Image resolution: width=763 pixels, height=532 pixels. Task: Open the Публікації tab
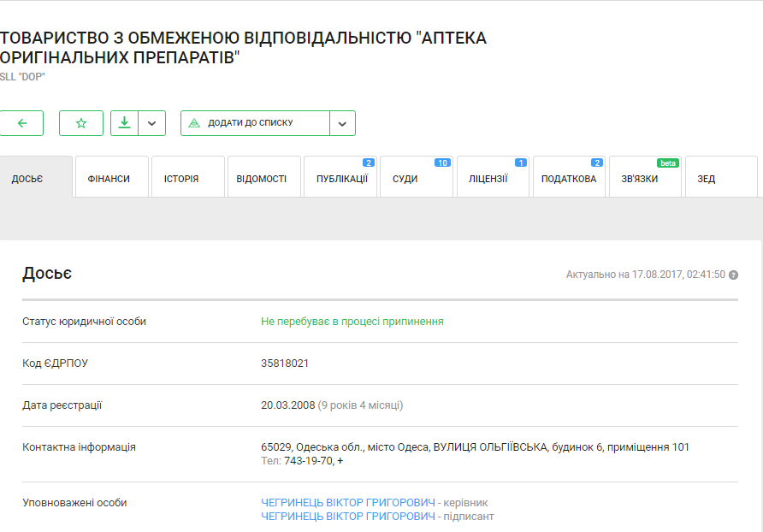point(340,179)
